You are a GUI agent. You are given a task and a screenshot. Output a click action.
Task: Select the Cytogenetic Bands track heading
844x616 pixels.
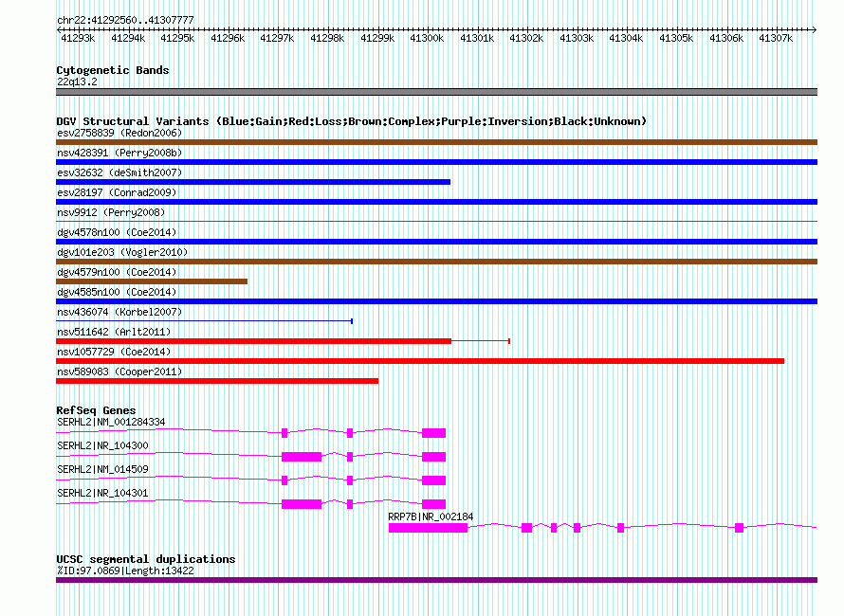(113, 70)
